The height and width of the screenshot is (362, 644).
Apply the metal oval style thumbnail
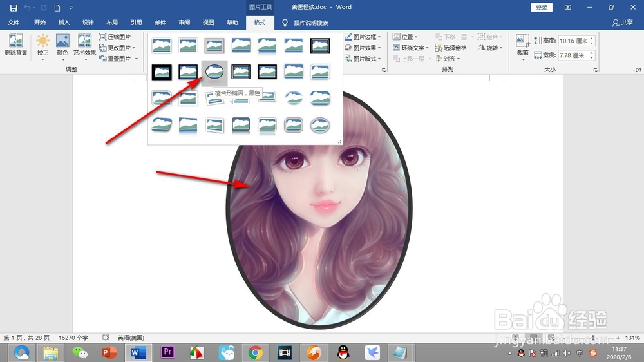320,125
